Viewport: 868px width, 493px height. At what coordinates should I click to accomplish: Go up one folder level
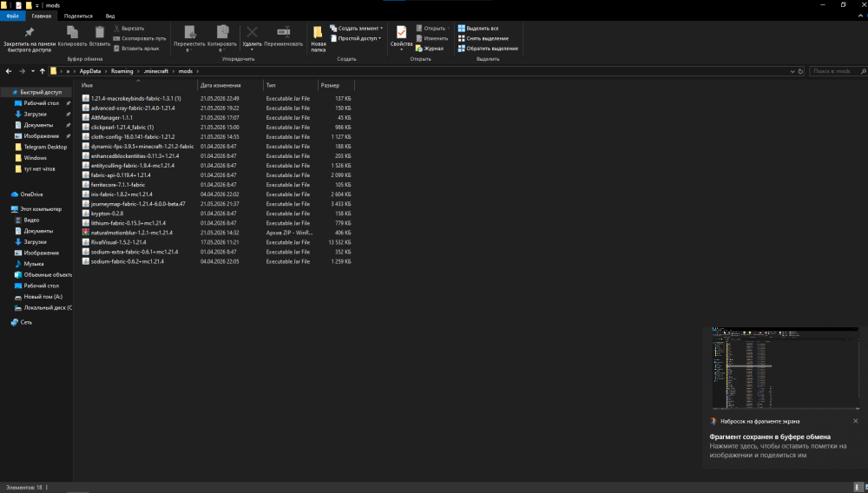42,71
